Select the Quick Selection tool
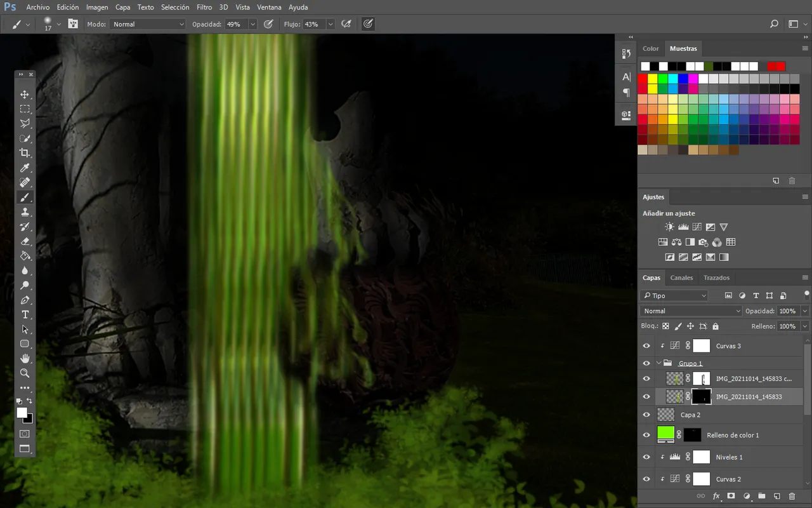812x508 pixels. (x=25, y=138)
